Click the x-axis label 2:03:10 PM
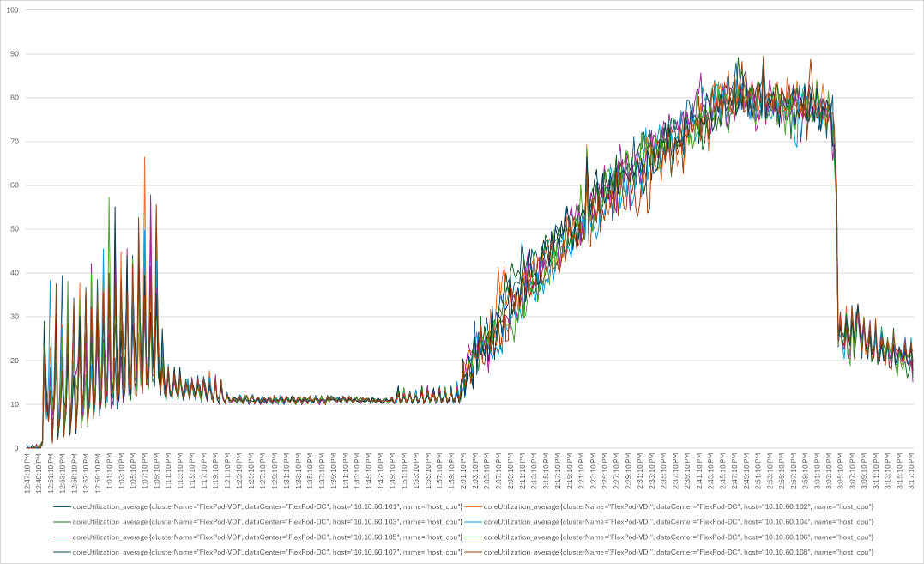Image resolution: width=924 pixels, height=564 pixels. point(475,473)
